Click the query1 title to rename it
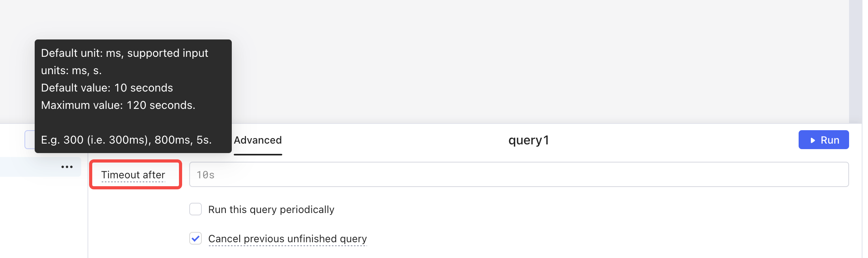The height and width of the screenshot is (258, 868). [x=528, y=139]
